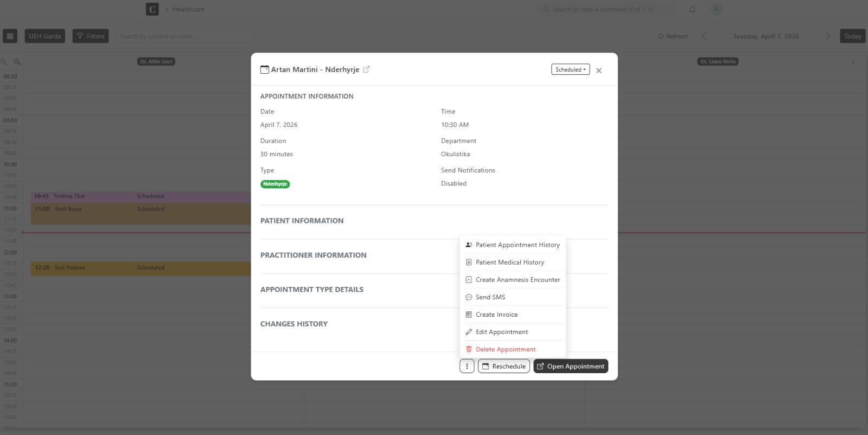Select Patient Appointment History menu item
Viewport: 868px width, 435px height.
517,245
